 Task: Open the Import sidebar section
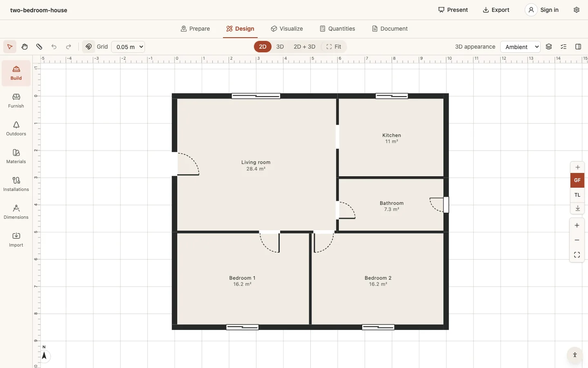pyautogui.click(x=16, y=240)
